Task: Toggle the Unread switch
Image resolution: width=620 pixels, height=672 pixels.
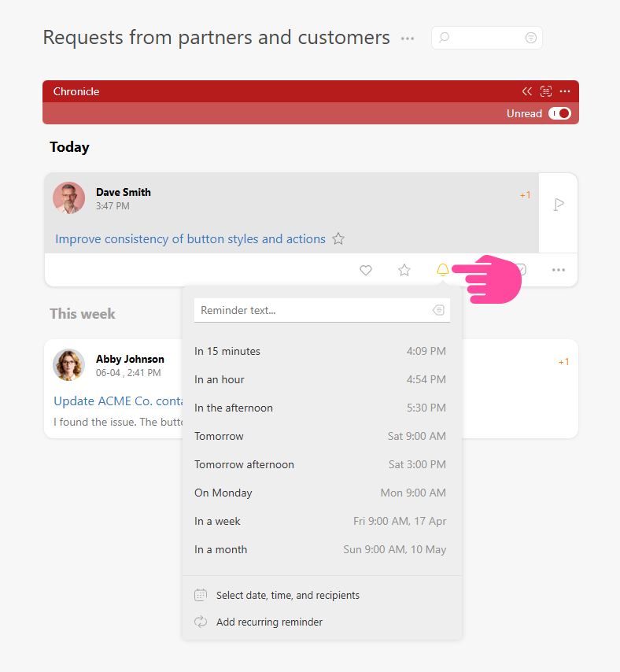Action: click(x=559, y=113)
